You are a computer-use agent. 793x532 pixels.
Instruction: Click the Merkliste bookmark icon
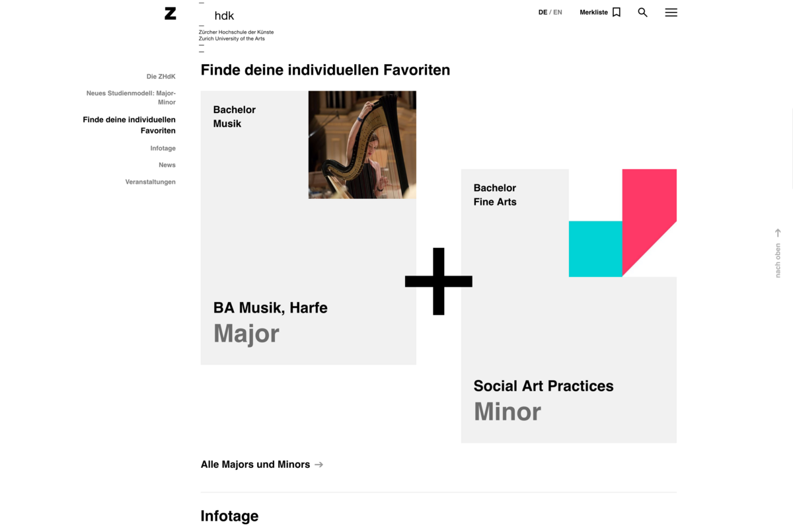[x=617, y=13]
